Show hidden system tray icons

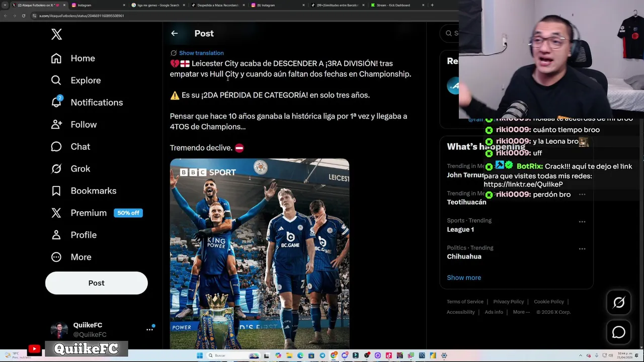(x=580, y=355)
